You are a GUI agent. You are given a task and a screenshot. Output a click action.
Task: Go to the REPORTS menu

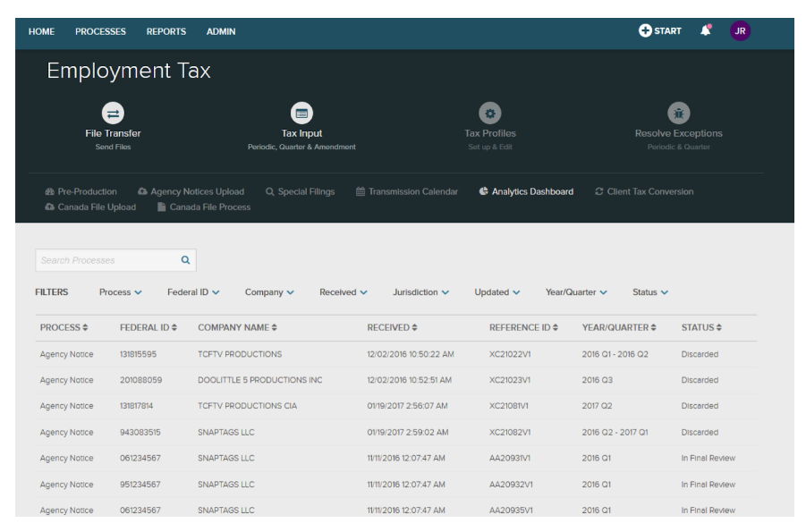(165, 31)
